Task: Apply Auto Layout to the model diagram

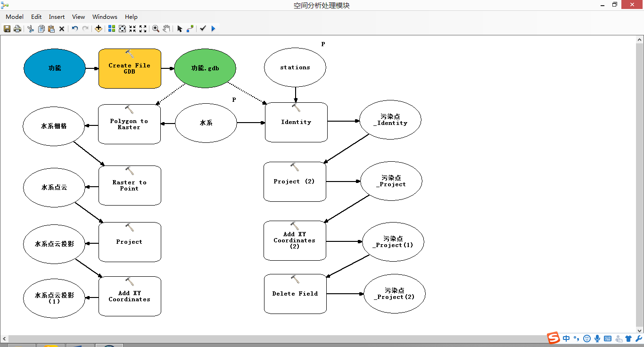Action: 112,29
